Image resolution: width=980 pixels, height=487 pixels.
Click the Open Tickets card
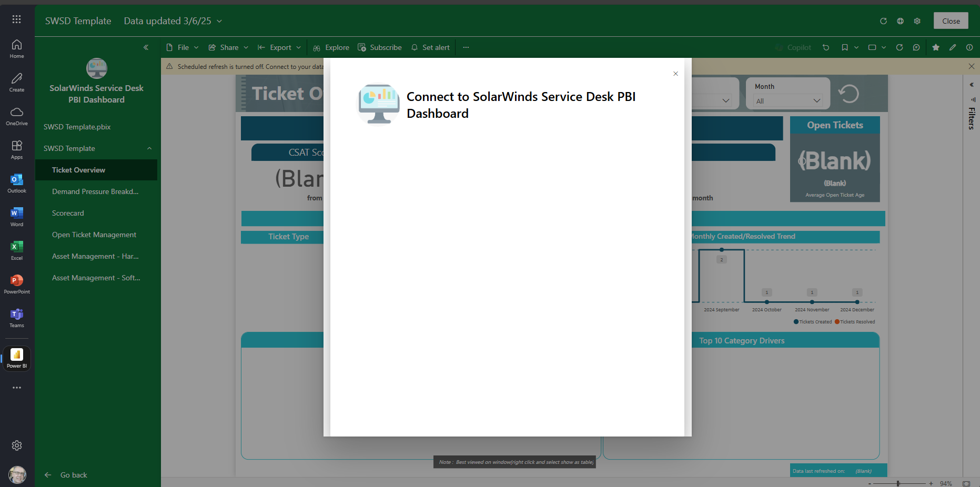835,159
